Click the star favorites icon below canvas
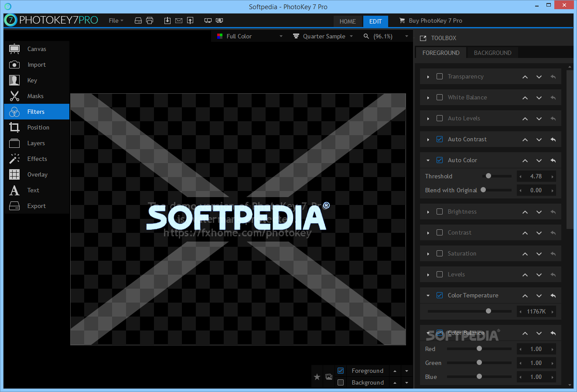The height and width of the screenshot is (392, 577). [317, 377]
